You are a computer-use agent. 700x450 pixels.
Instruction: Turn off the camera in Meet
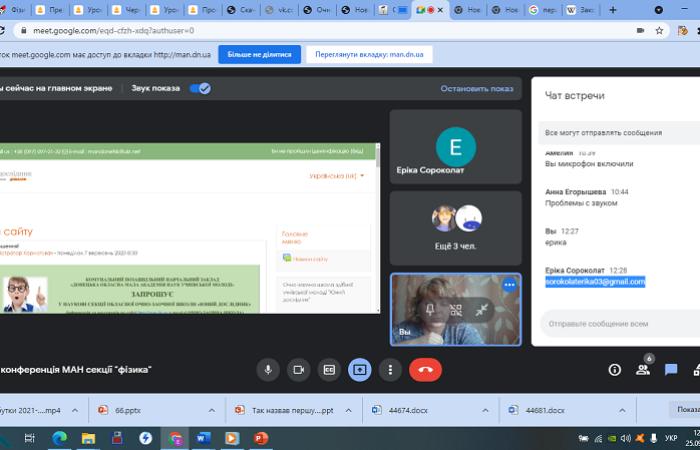point(297,369)
